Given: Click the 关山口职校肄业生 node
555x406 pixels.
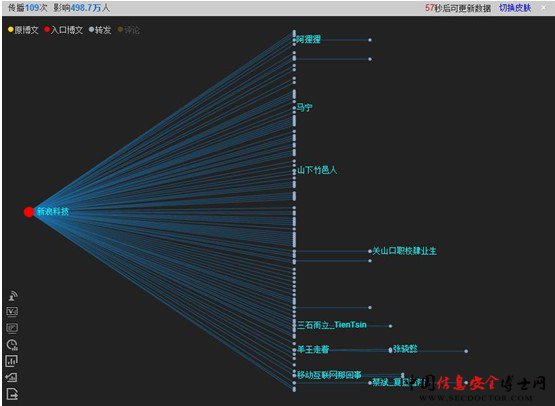Looking at the screenshot, I should click(x=404, y=251).
